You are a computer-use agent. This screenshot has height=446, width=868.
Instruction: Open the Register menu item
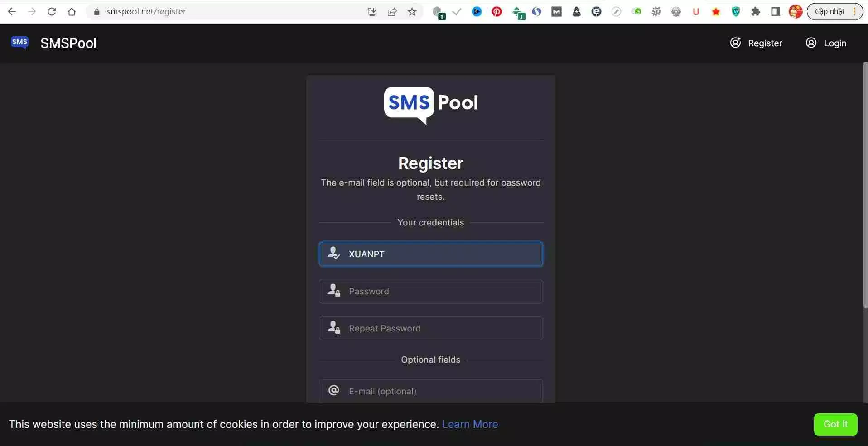756,43
